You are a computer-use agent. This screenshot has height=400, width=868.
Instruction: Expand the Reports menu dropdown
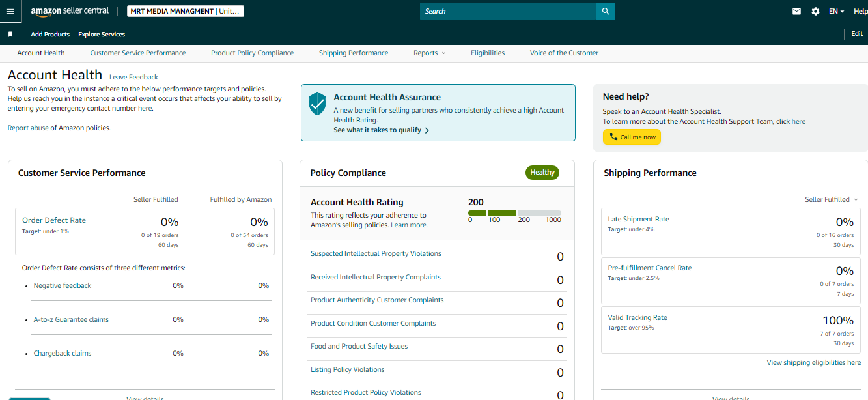click(x=430, y=53)
